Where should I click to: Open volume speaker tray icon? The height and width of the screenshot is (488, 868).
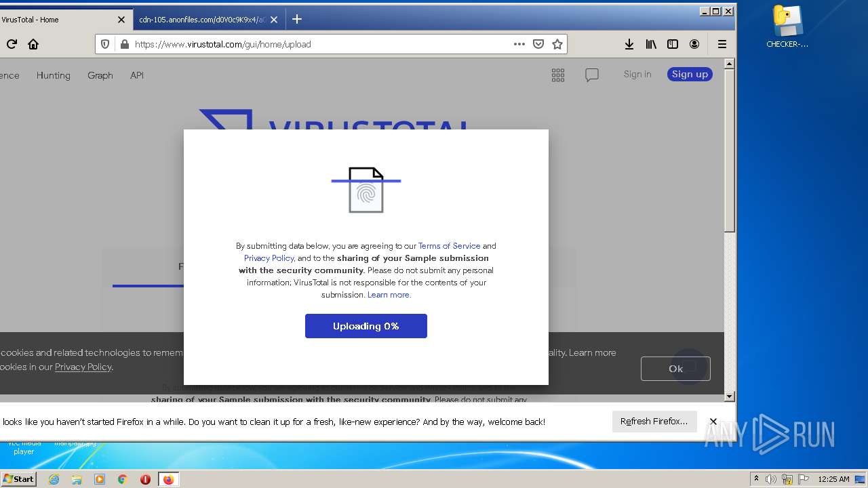pos(771,479)
